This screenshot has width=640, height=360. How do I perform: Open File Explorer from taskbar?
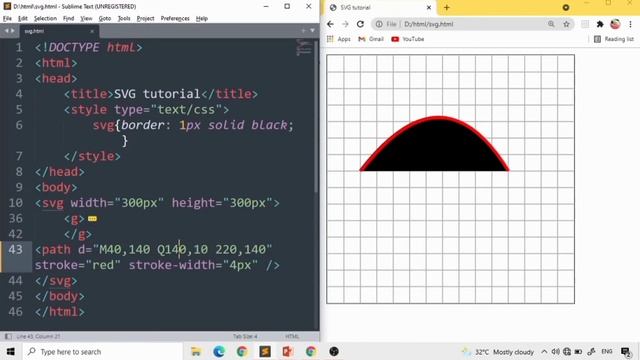click(196, 351)
